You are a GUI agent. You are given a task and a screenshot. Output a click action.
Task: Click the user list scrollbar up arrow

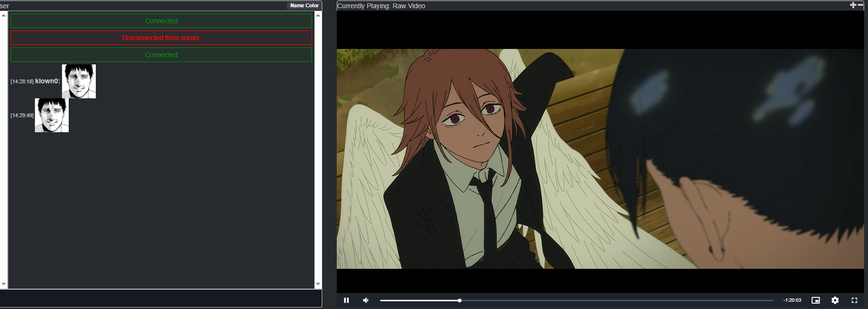tap(3, 15)
